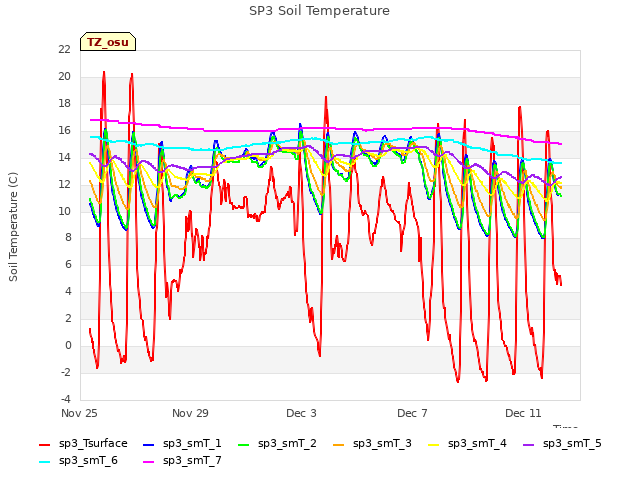Click the cyan sp3_smT_6 legend swatch
640x480 pixels.
(x=44, y=462)
